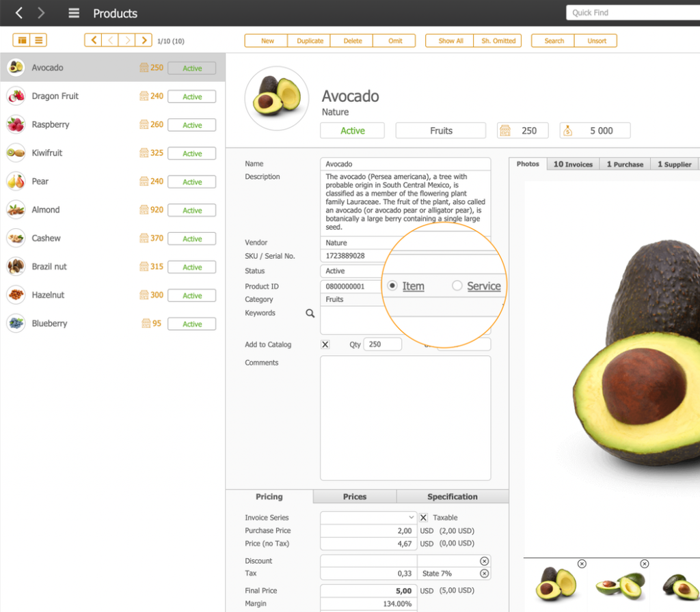This screenshot has width=700, height=612.
Task: Open the 10 Invoices tab
Action: point(572,164)
